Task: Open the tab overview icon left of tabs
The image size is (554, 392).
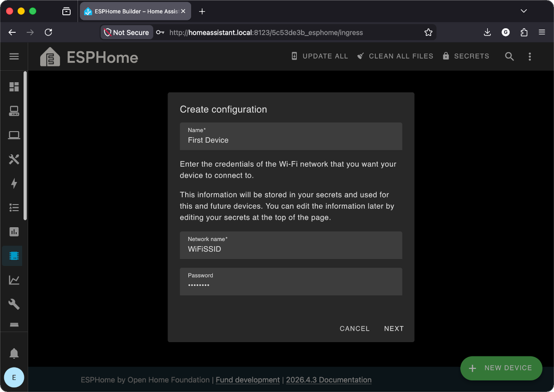Action: coord(66,12)
